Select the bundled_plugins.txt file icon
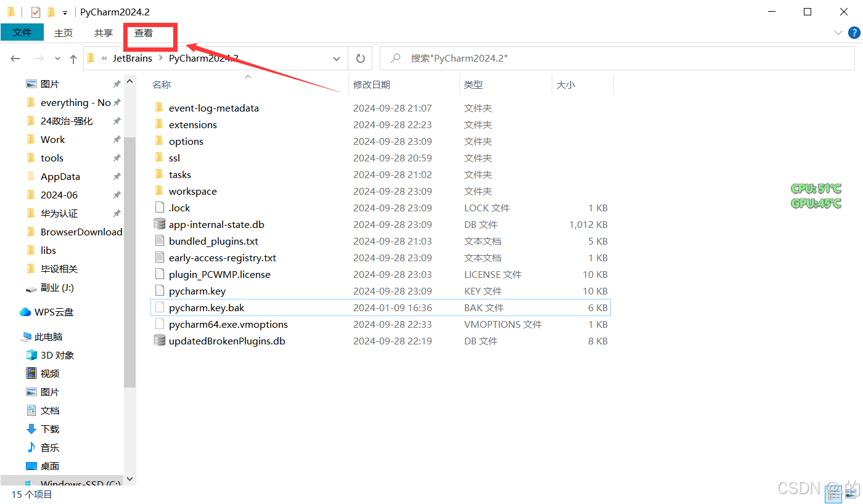 click(159, 241)
